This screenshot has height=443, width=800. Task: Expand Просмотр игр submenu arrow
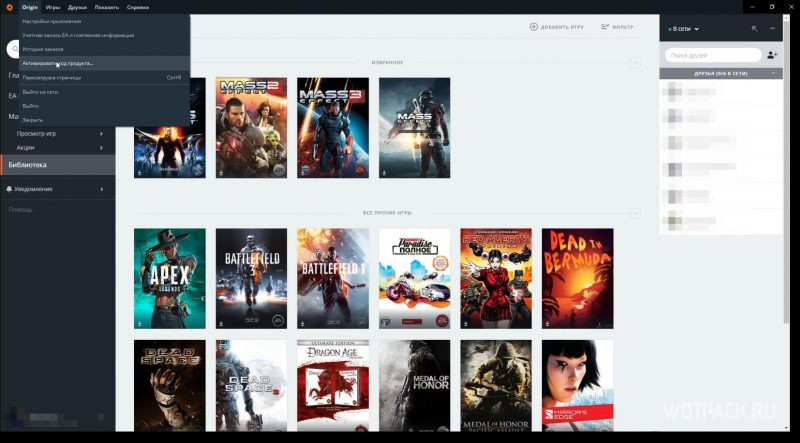(x=102, y=134)
